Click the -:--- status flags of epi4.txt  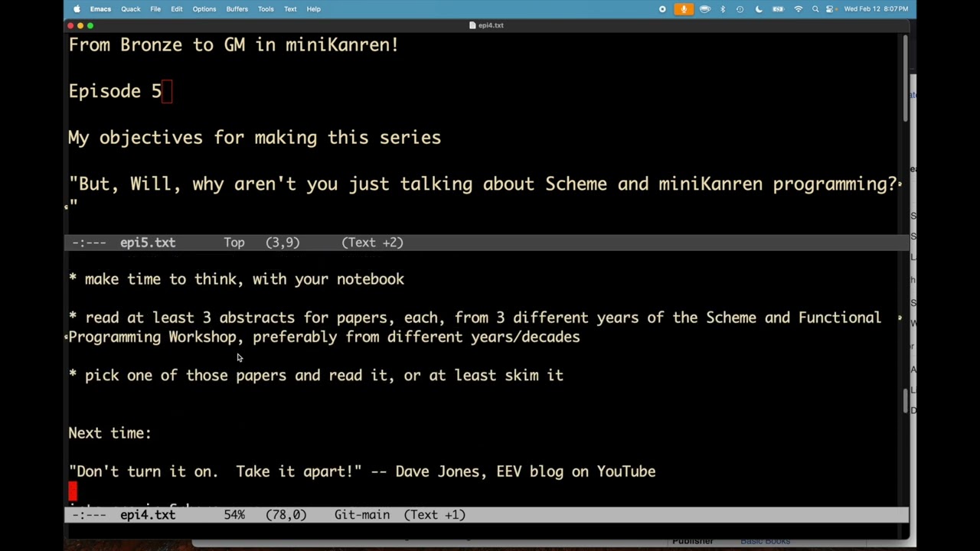point(89,515)
